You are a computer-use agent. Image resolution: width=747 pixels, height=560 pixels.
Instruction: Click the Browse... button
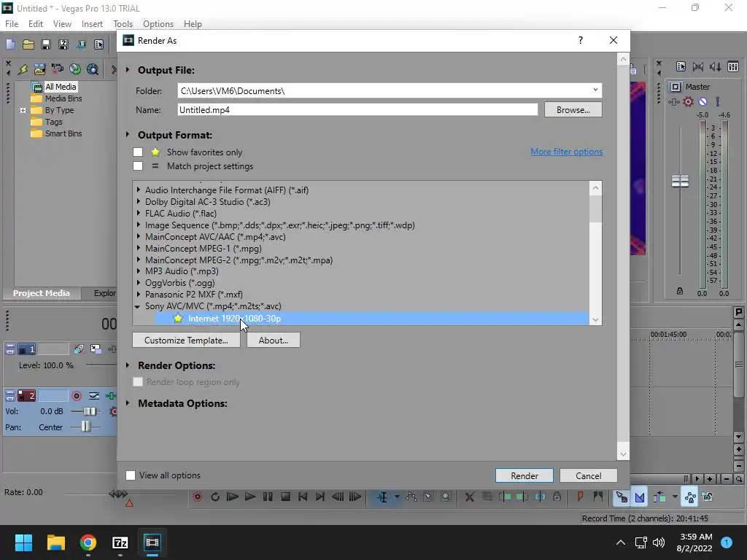click(x=573, y=109)
